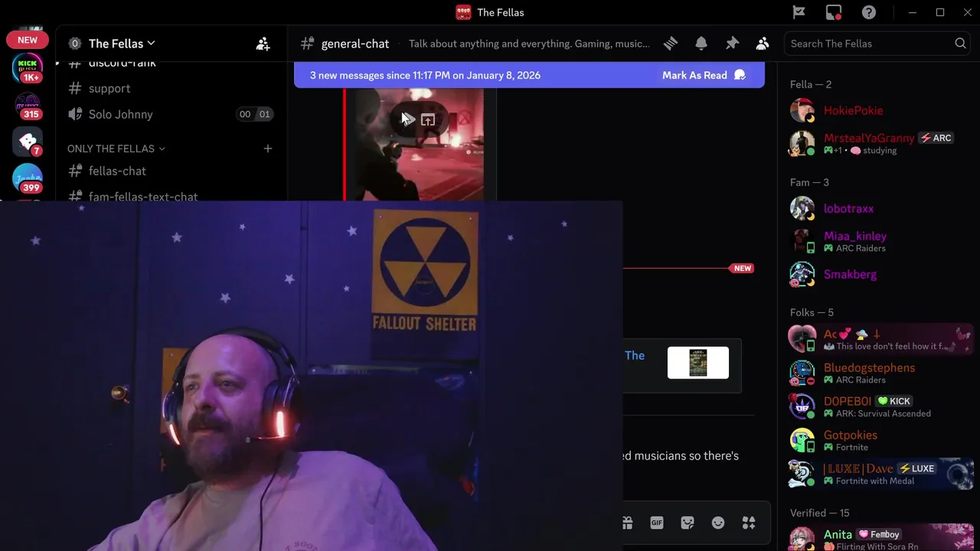The width and height of the screenshot is (980, 551).
Task: Open the Threads icon in channel header
Action: coord(671,44)
